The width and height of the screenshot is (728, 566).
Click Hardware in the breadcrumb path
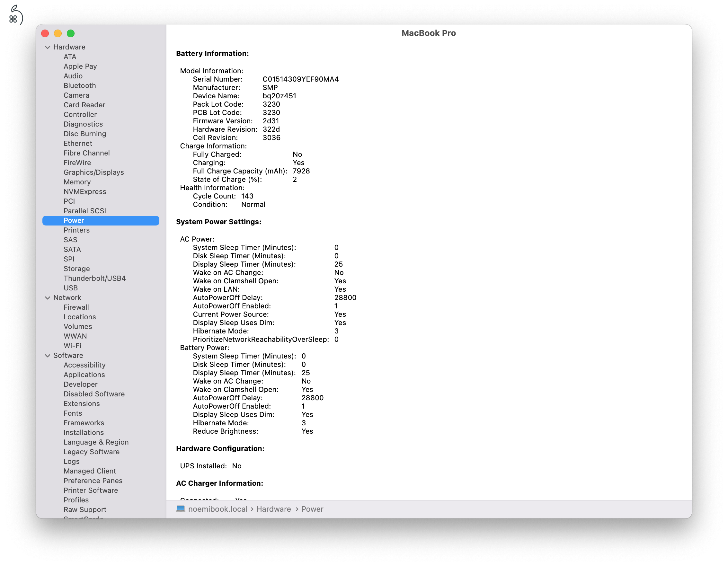(273, 509)
